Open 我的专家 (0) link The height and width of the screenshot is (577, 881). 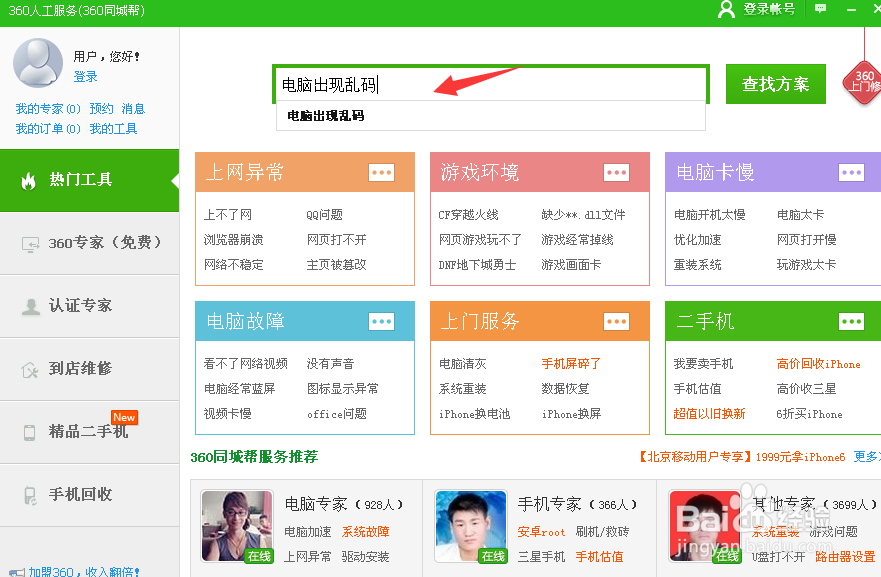[x=48, y=108]
